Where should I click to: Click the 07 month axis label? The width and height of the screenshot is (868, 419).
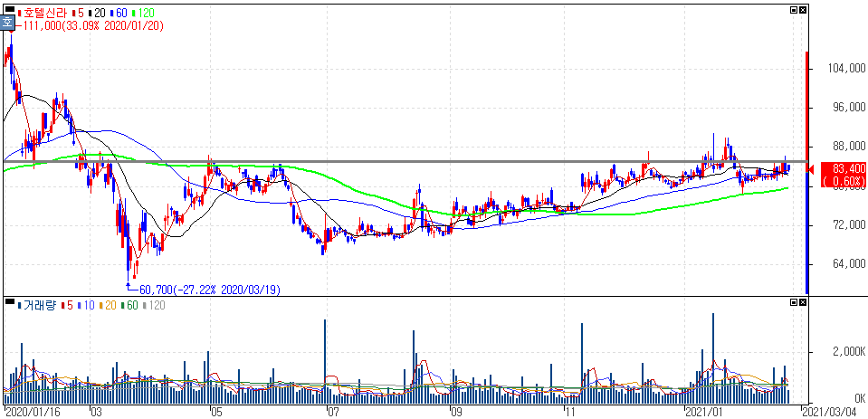click(x=333, y=413)
